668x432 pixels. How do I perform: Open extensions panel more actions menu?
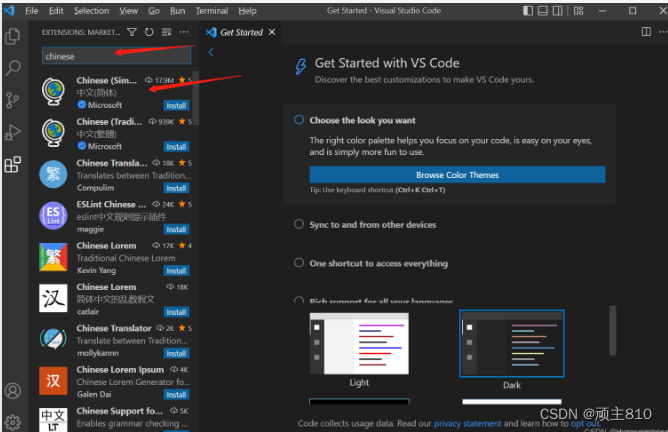(184, 32)
